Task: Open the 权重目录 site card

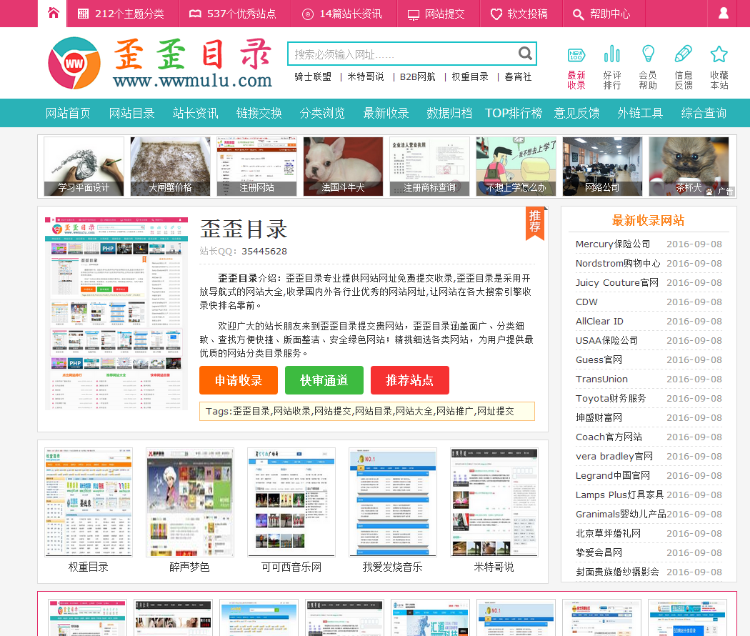Action: tap(88, 510)
